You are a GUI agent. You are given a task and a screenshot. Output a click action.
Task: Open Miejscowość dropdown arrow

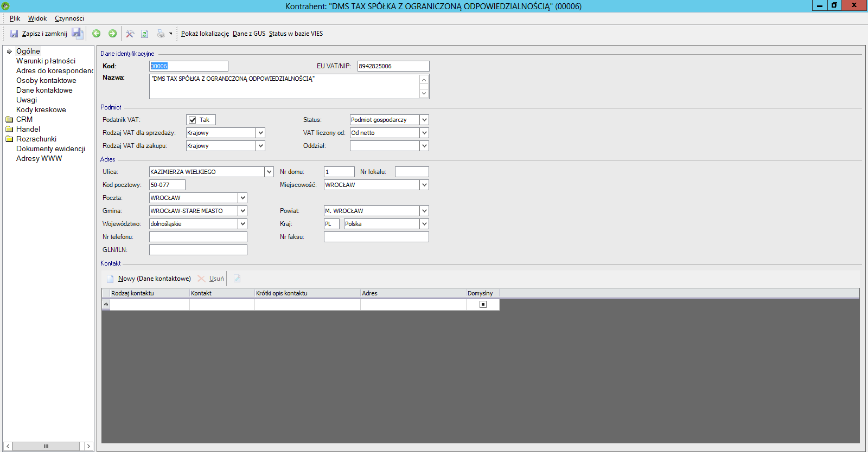424,185
